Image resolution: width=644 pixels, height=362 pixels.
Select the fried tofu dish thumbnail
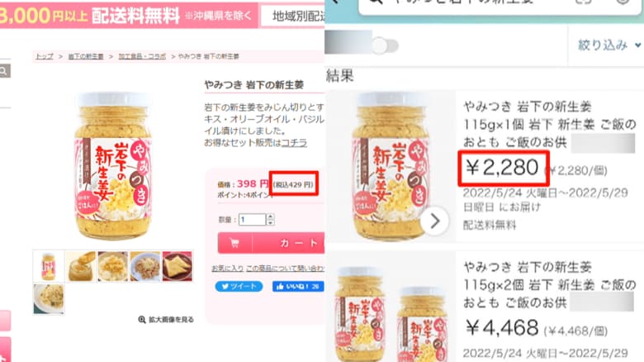(178, 267)
